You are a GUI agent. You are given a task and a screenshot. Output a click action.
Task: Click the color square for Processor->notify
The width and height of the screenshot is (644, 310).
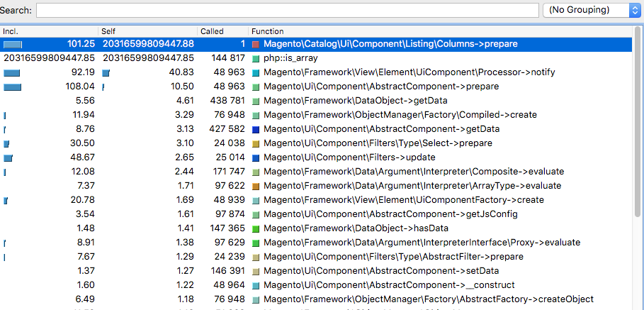256,72
